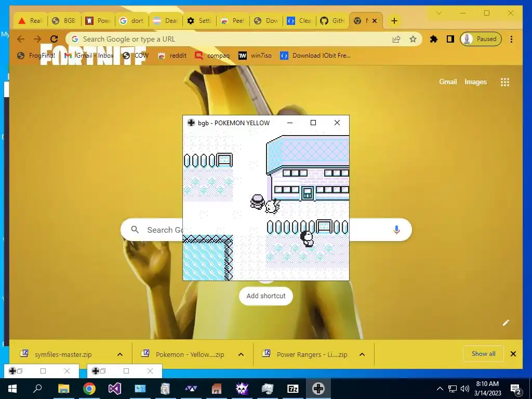The height and width of the screenshot is (399, 532).
Task: Click the Google search box
Action: pos(266,230)
